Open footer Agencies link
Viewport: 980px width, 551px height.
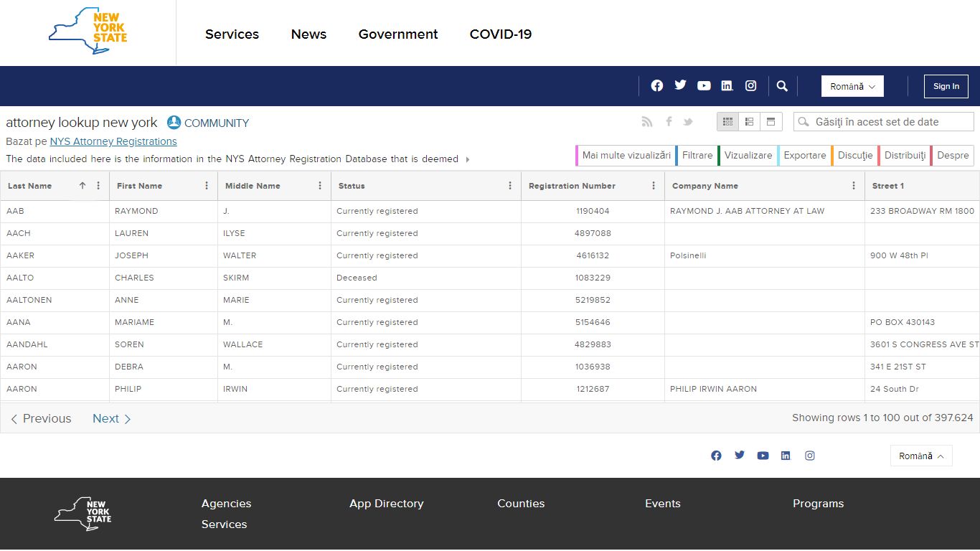pyautogui.click(x=226, y=504)
